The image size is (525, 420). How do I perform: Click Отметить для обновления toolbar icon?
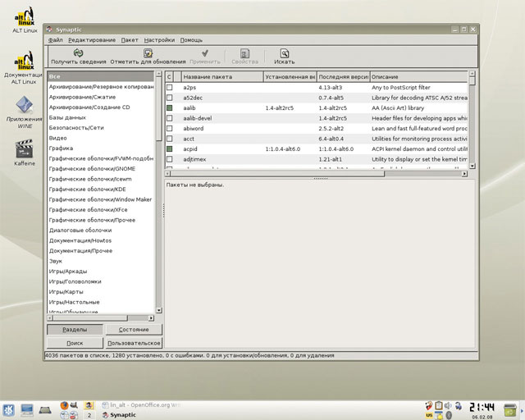[x=148, y=52]
